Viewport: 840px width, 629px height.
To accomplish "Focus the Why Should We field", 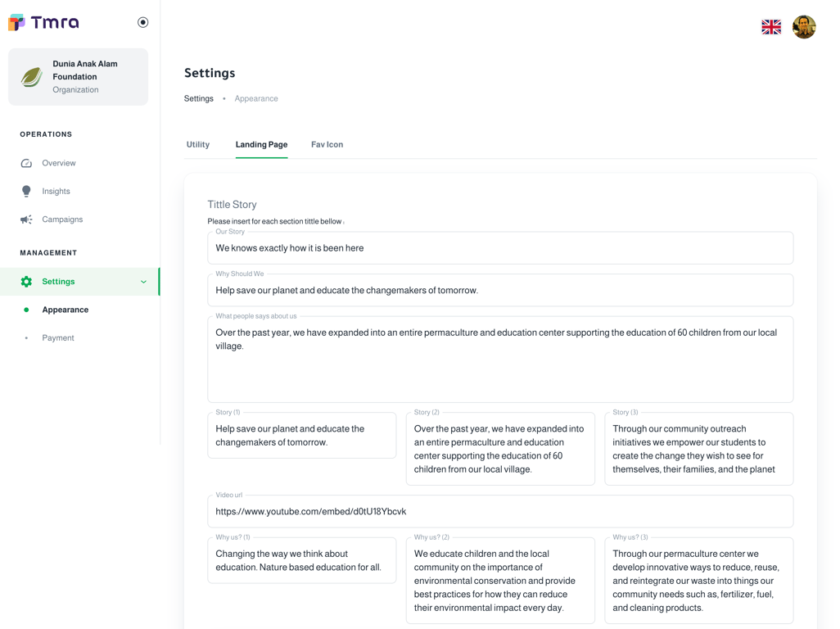I will (x=499, y=291).
